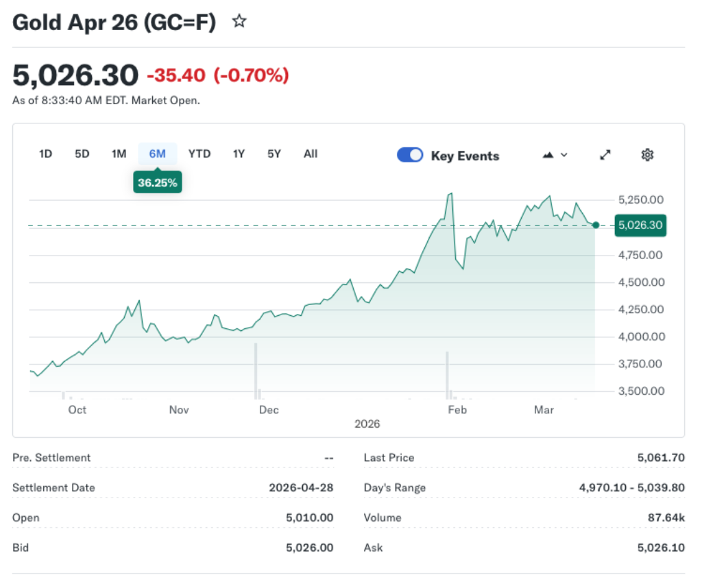Click the star to favorite Gold Apr 26
The height and width of the screenshot is (588, 702).
(x=239, y=21)
